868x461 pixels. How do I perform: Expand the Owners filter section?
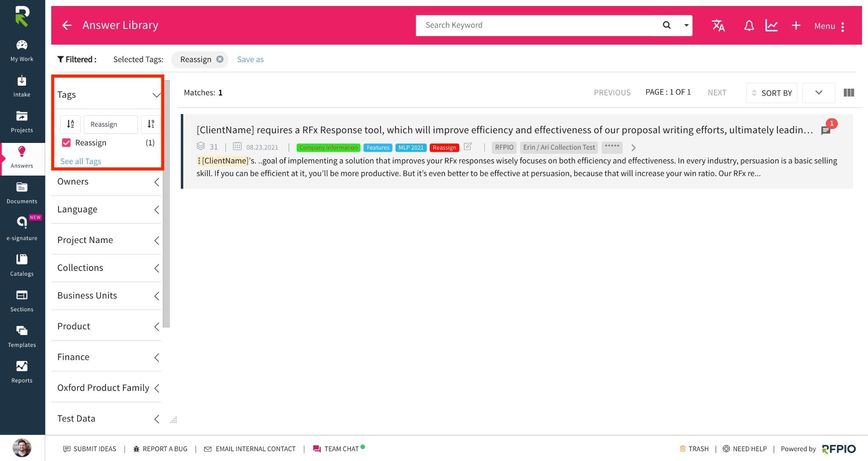coord(157,182)
